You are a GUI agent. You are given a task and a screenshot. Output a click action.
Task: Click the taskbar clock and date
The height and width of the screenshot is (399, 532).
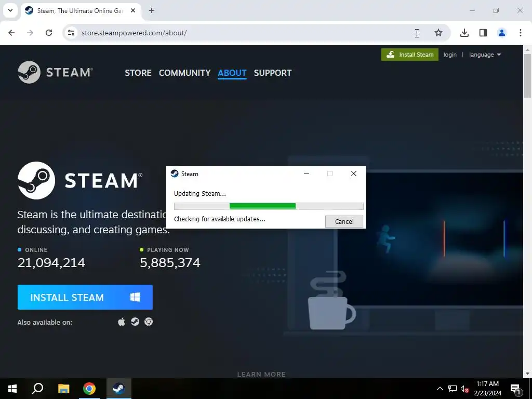487,389
